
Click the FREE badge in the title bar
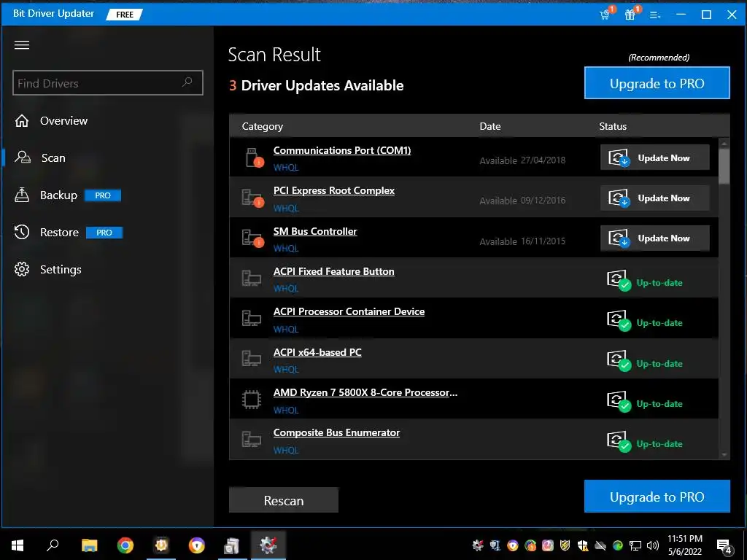pyautogui.click(x=124, y=15)
